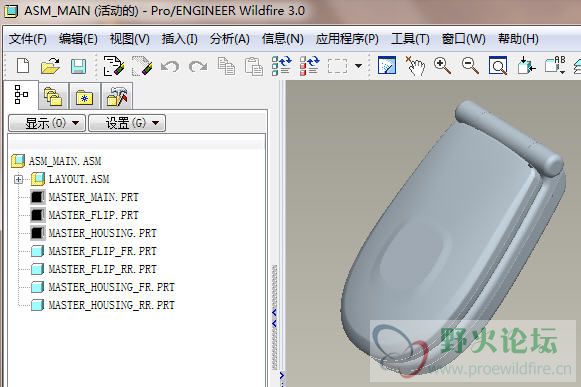
Task: Open the 文件(F) menu
Action: coord(28,39)
